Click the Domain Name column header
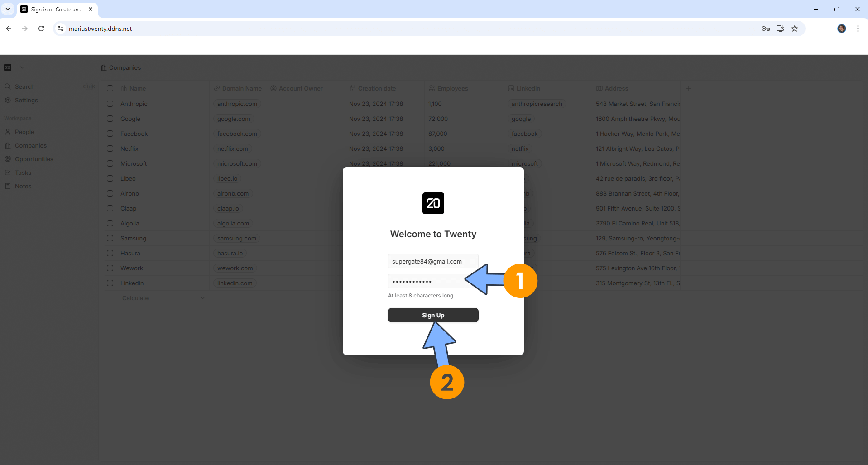 [238, 88]
